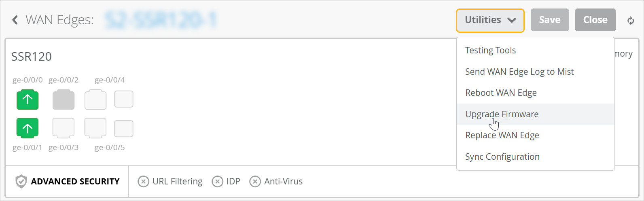Choose Testing Tools from Utilities menu
The height and width of the screenshot is (201, 644).
490,51
